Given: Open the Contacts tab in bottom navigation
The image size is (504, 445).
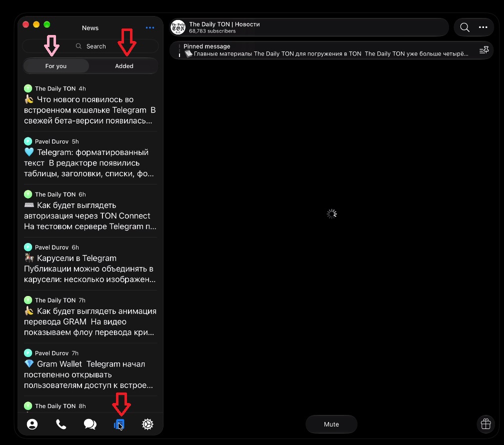Looking at the screenshot, I should coord(32,424).
